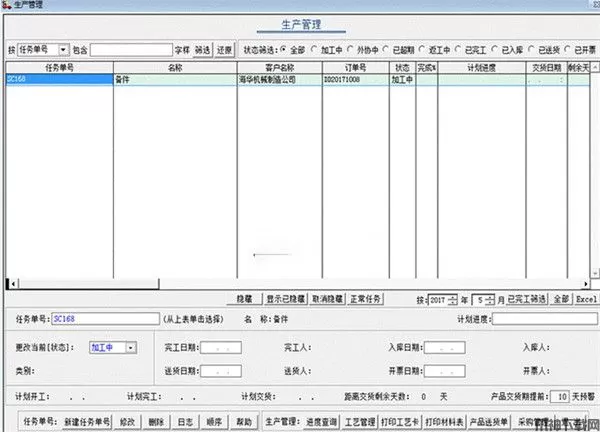Viewport: 600px width, 432px height.
Task: Open the 任务单号 search field dropdown
Action: [x=63, y=48]
